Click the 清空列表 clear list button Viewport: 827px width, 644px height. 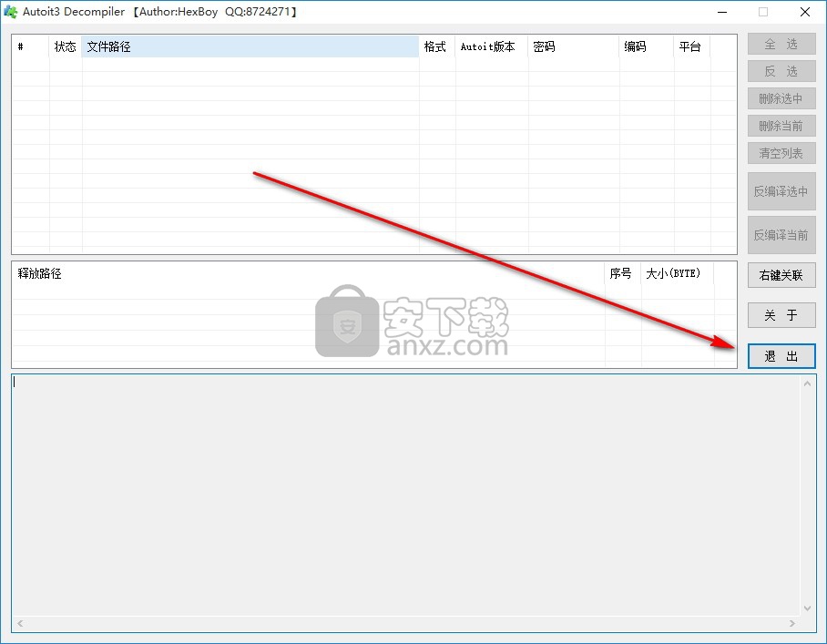click(x=781, y=153)
